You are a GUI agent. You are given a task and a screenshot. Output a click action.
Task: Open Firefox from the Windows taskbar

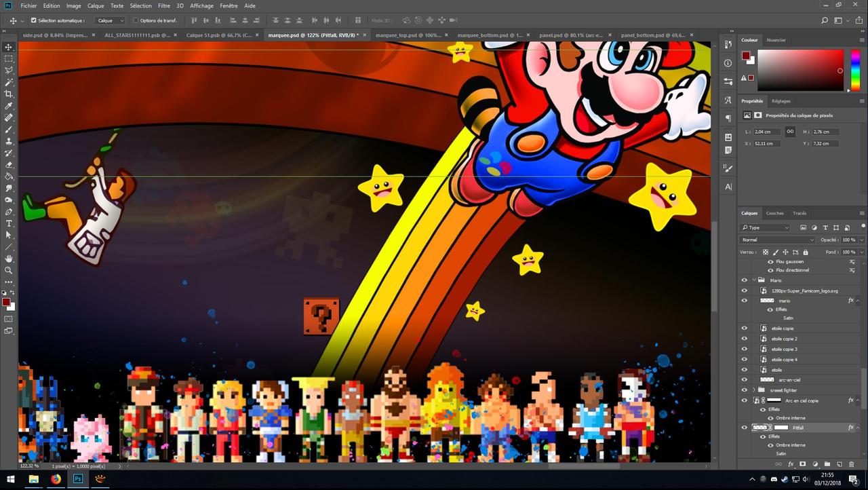(x=56, y=478)
